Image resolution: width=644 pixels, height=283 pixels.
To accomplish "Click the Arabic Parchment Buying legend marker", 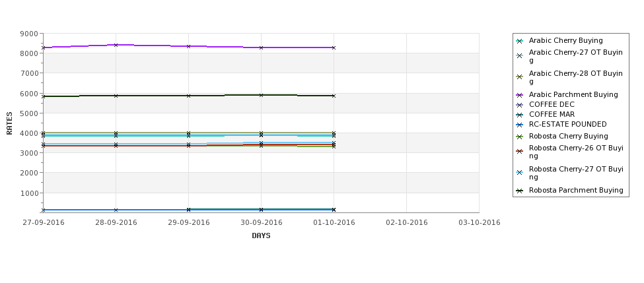I will tap(520, 95).
